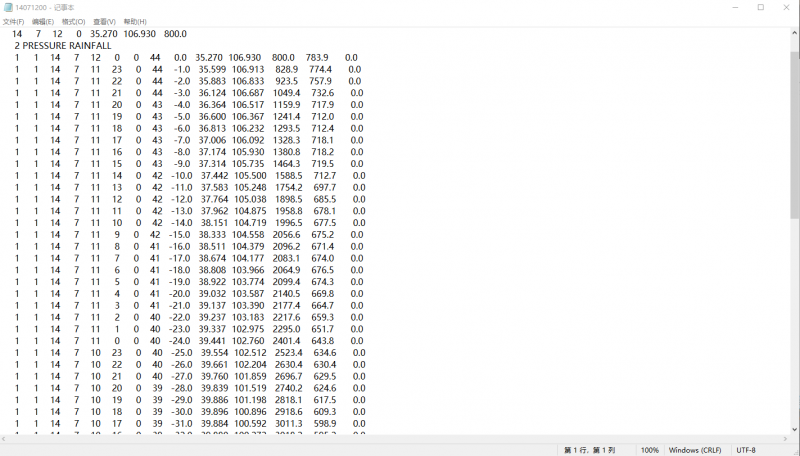
Task: Click the horizontal scrollbar left arrow
Action: [x=5, y=438]
